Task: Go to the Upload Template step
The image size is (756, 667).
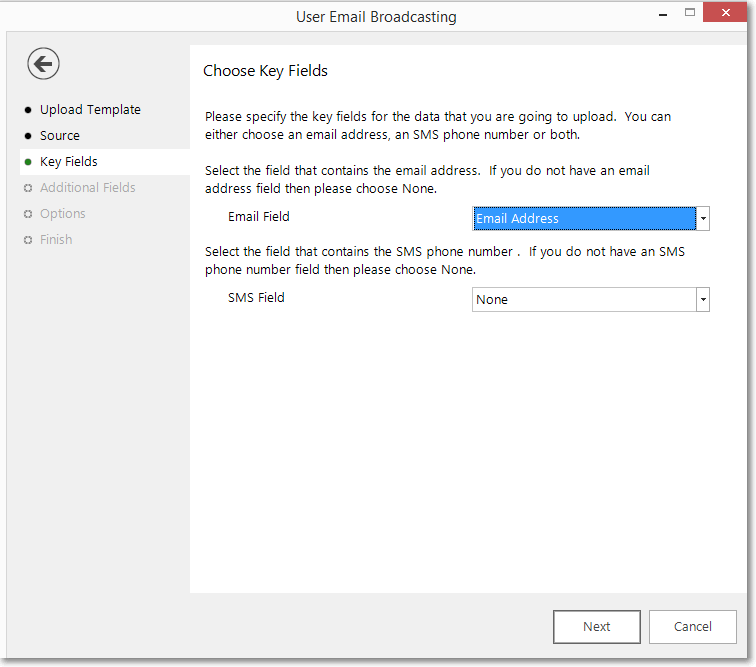Action: pos(90,109)
